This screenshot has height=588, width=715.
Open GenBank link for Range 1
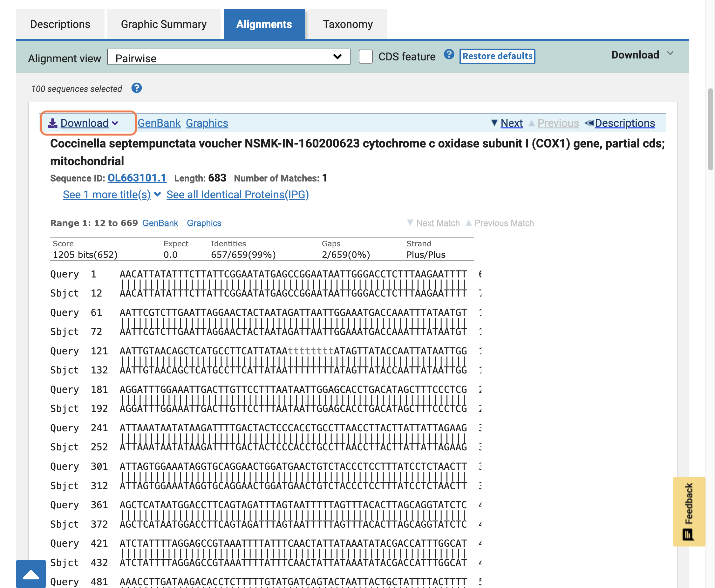[160, 223]
